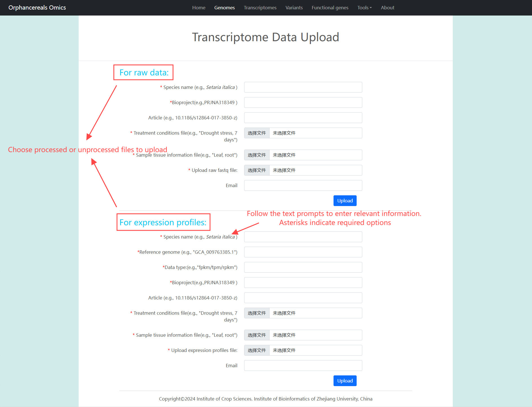The height and width of the screenshot is (407, 532).
Task: Choose raw data sample tissue file
Action: click(x=257, y=155)
